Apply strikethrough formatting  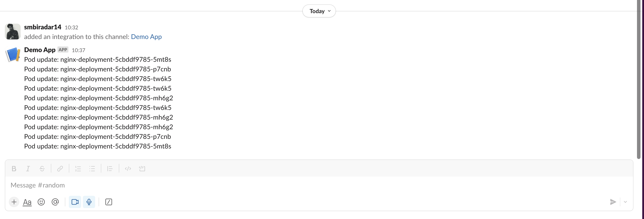(42, 169)
